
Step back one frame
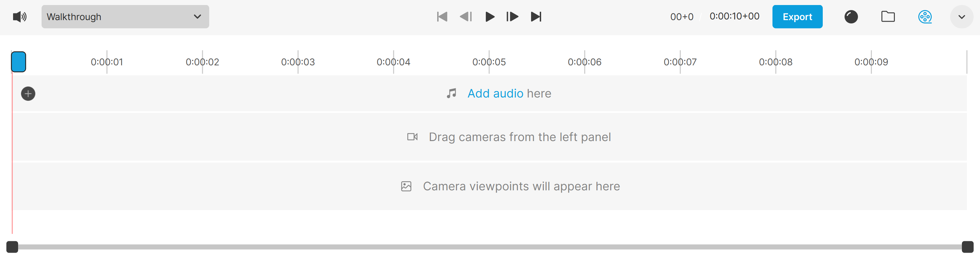466,17
